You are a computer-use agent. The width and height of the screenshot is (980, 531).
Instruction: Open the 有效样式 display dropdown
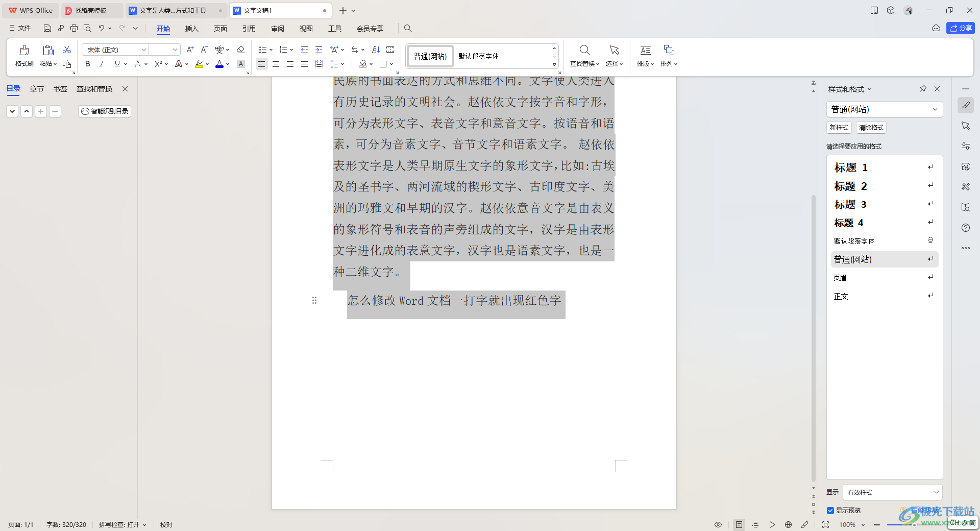click(892, 492)
